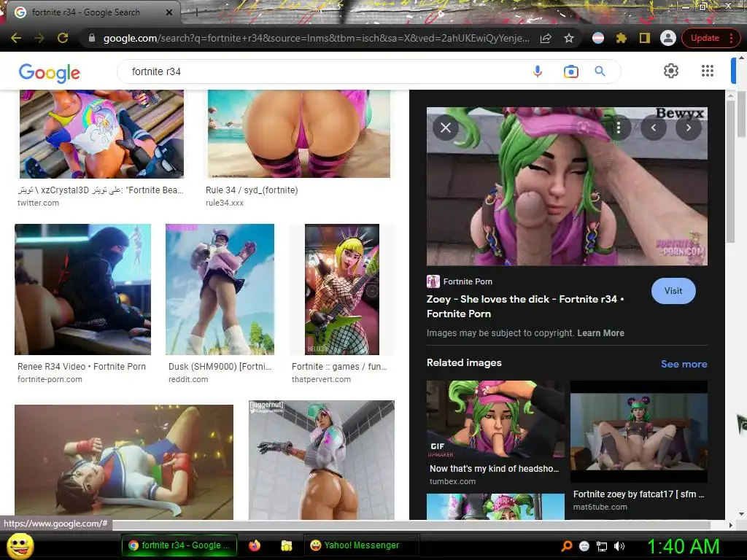Click the Google logo

[x=50, y=73]
